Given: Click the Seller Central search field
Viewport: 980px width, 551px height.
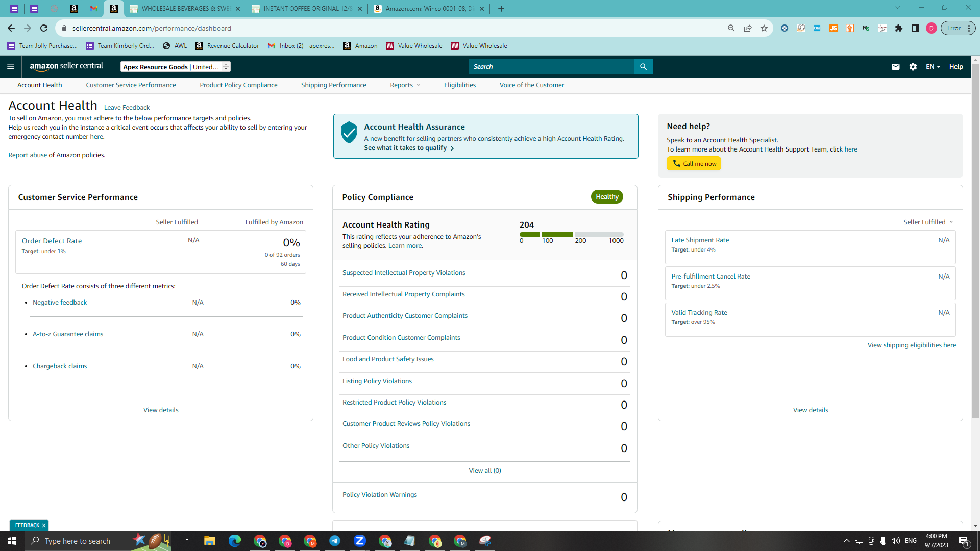Looking at the screenshot, I should [551, 67].
